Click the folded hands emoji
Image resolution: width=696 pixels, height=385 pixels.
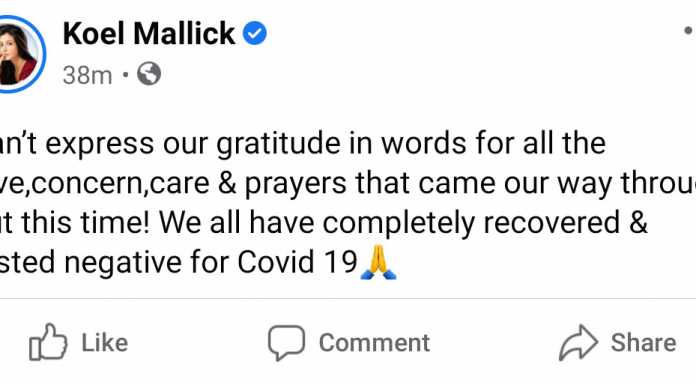pos(378,262)
